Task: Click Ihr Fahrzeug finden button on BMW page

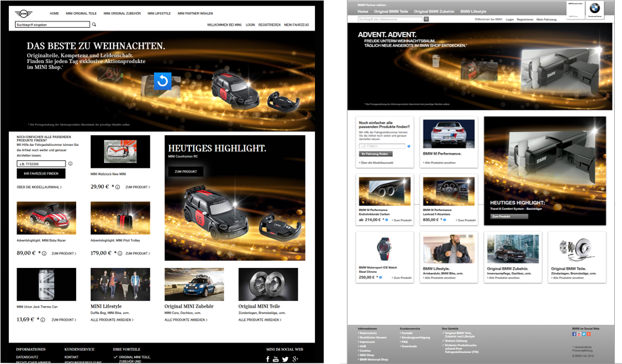Action: [x=375, y=154]
